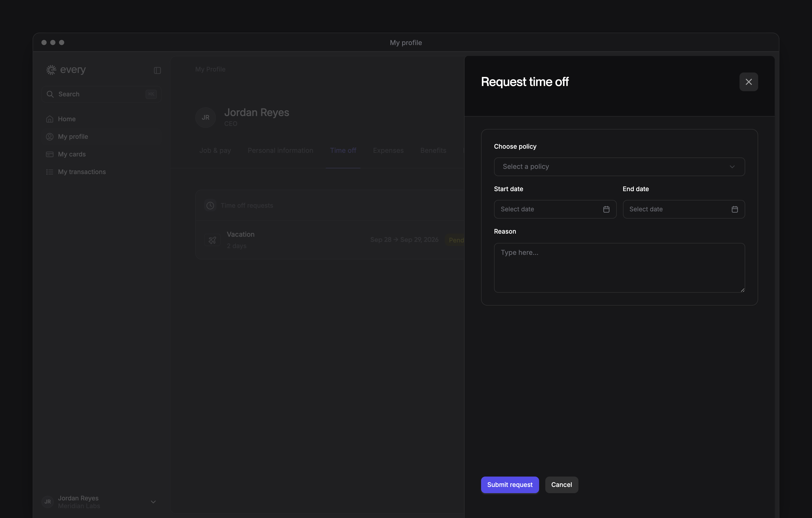This screenshot has width=812, height=518.
Task: Click the ⌘K shortcut badge
Action: [x=151, y=94]
